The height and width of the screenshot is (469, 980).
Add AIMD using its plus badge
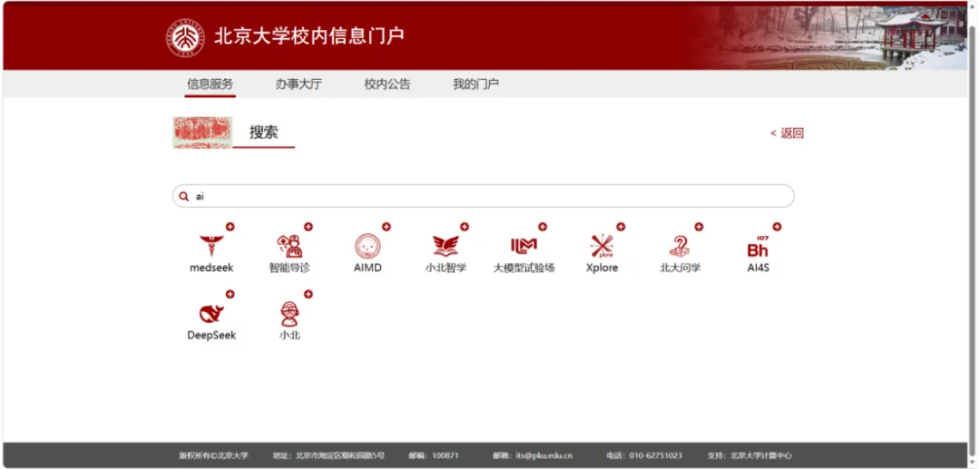(x=387, y=227)
